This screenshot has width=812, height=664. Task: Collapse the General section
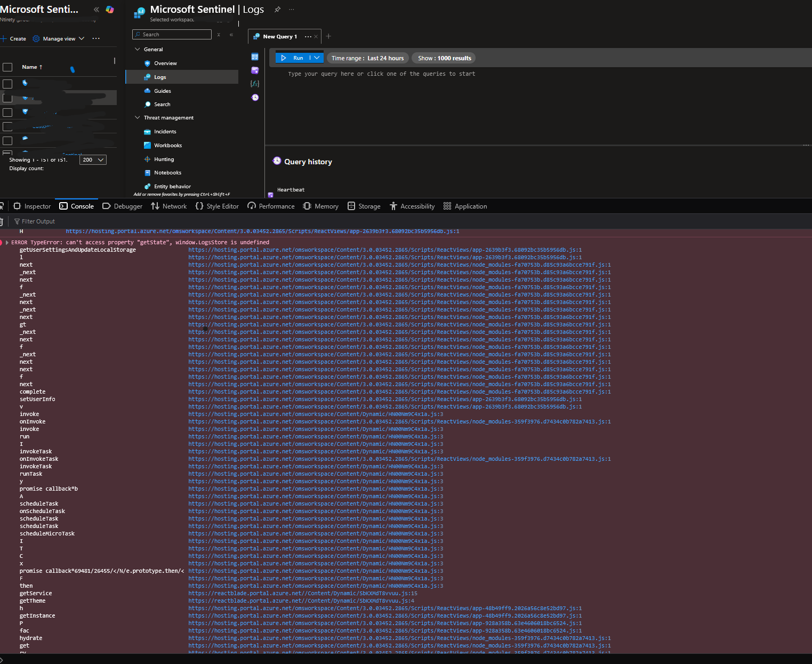coord(138,49)
